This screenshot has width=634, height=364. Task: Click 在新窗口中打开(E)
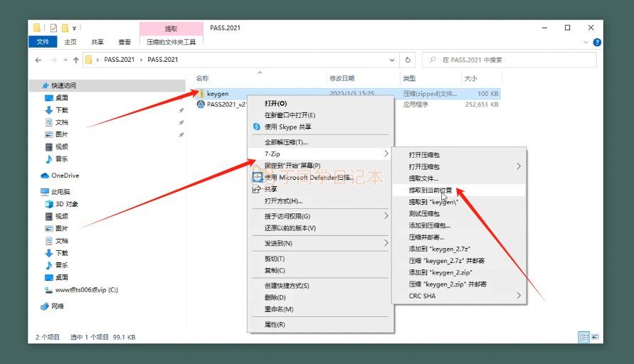pyautogui.click(x=320, y=115)
